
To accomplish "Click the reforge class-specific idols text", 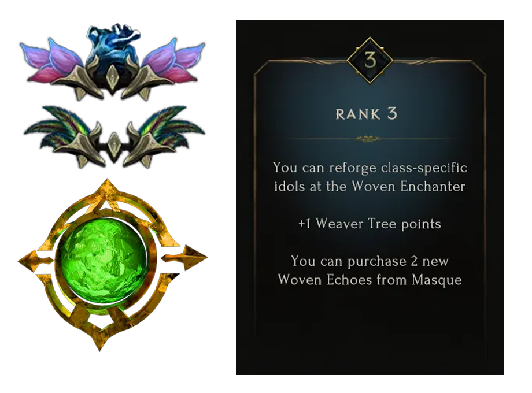I will [370, 177].
